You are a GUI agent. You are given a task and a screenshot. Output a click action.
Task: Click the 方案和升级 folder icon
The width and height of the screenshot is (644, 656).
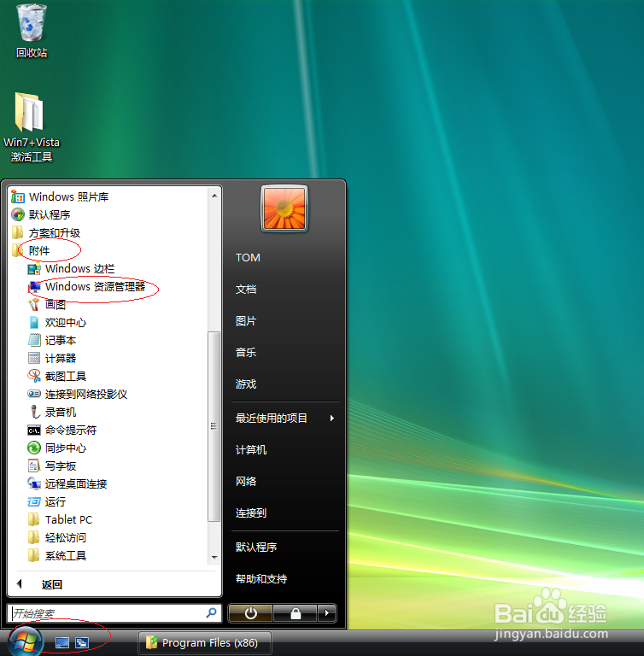click(x=18, y=232)
